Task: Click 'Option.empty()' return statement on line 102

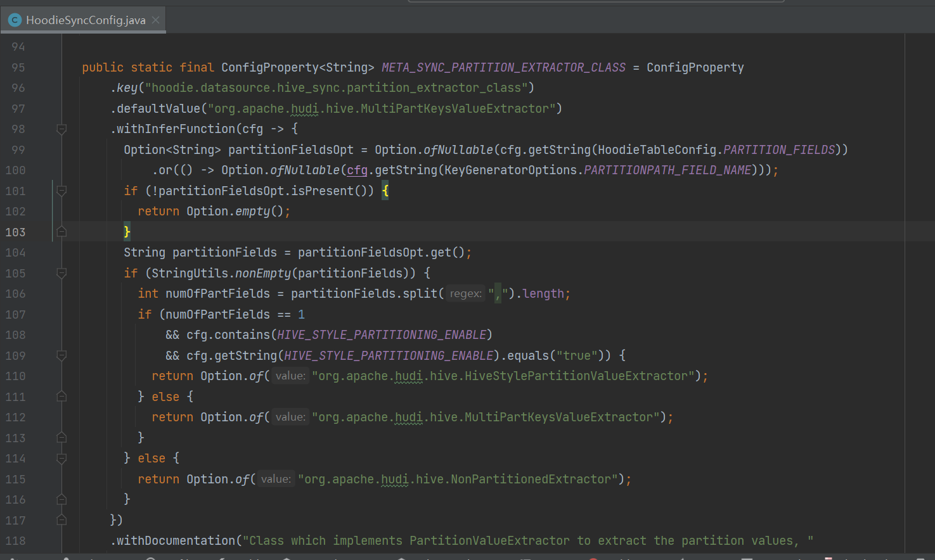Action: click(x=214, y=211)
